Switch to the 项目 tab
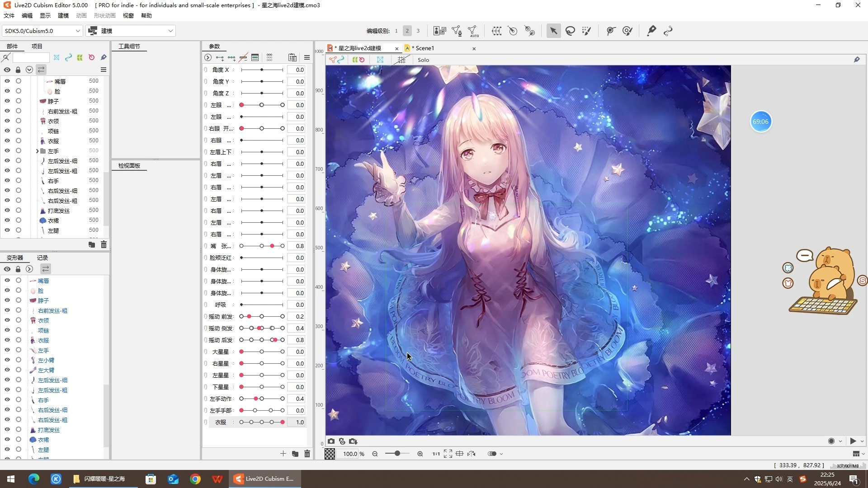 (37, 46)
